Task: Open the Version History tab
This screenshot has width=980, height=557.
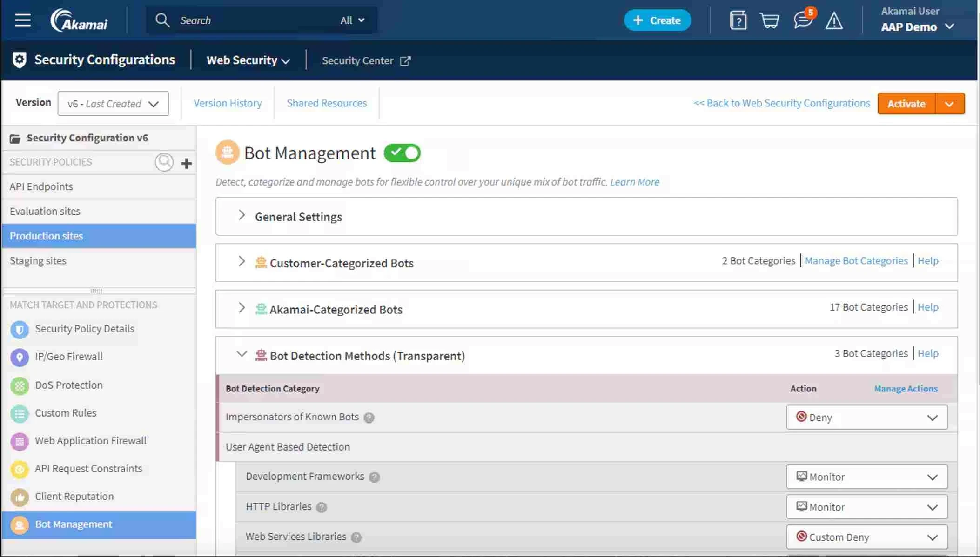Action: coord(228,103)
